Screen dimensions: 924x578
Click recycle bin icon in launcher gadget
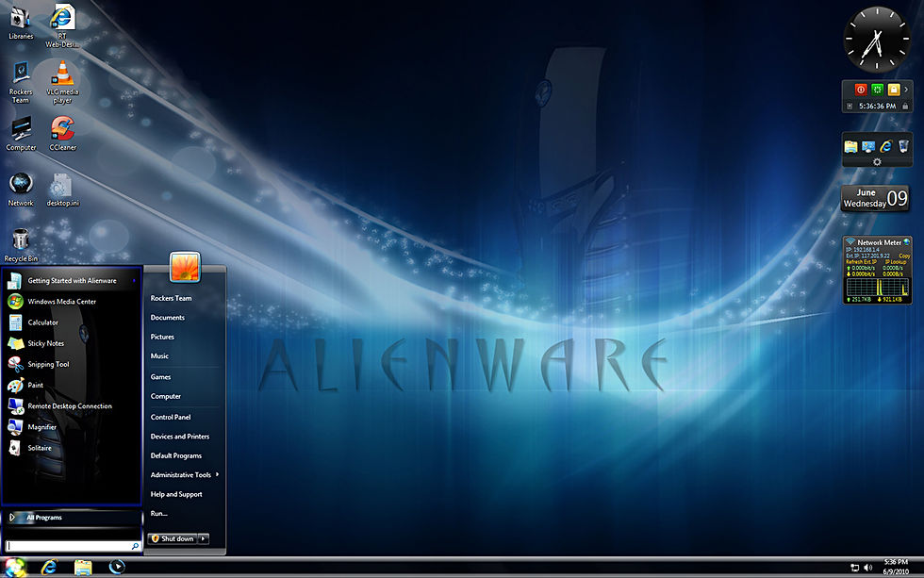[x=903, y=145]
